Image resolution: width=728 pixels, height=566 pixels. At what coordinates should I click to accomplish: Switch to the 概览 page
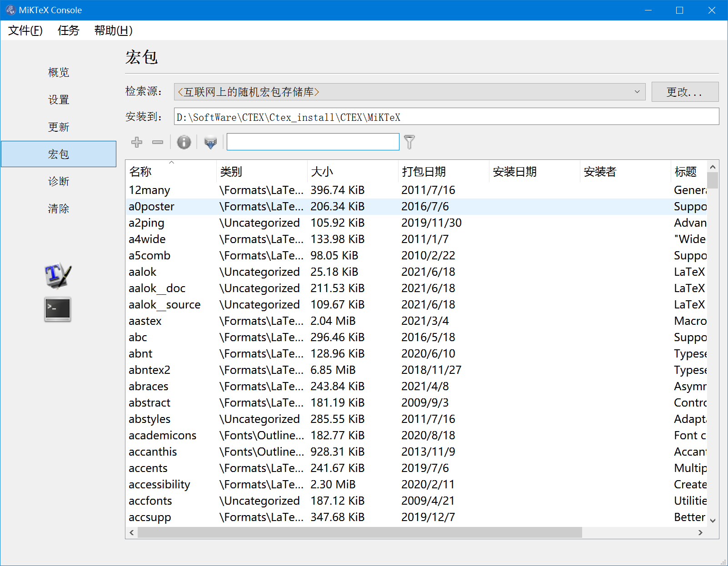tap(59, 73)
